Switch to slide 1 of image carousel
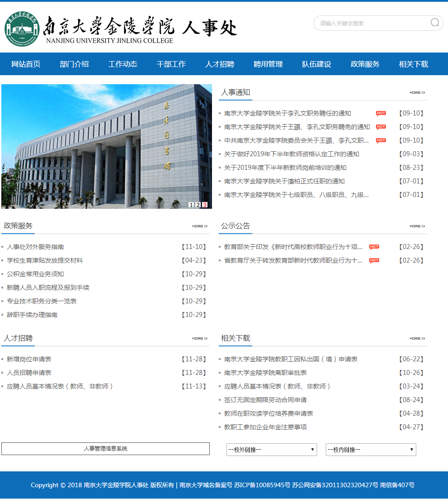This screenshot has width=448, height=499. (191, 205)
